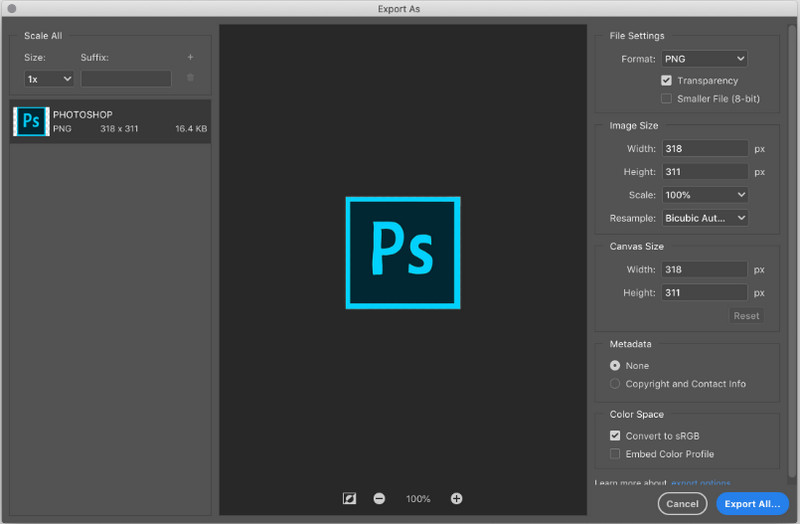Edit the Image Size Height field
This screenshot has width=800, height=524.
705,171
